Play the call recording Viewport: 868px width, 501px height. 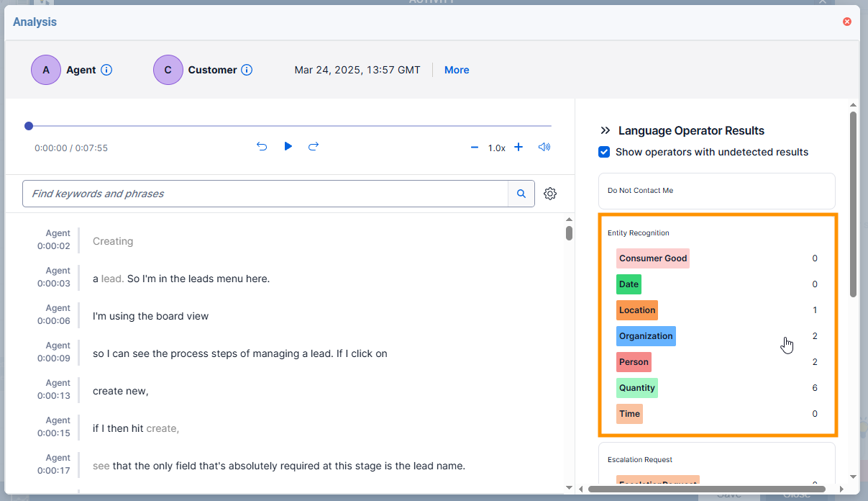click(288, 146)
